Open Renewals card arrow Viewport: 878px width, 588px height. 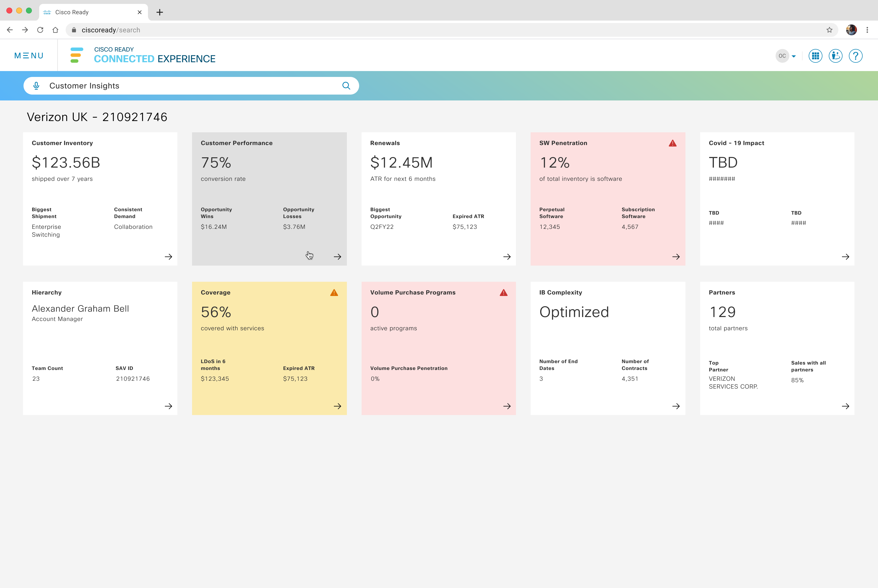pyautogui.click(x=507, y=257)
